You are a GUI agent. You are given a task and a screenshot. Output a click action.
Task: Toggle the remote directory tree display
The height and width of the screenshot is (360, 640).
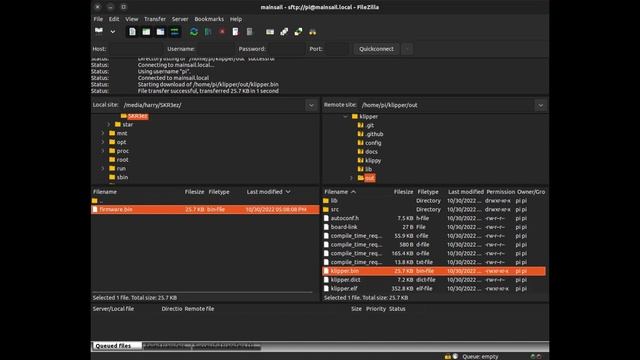coord(160,31)
